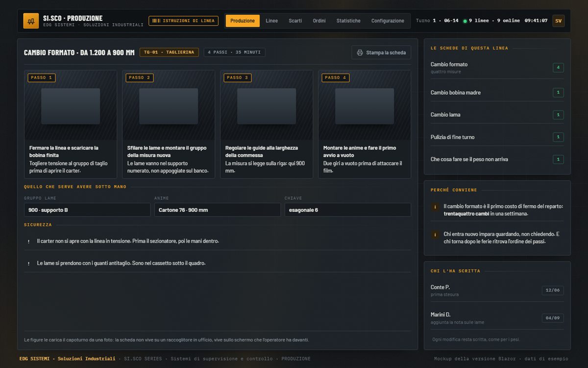Click the warning icon beside the carter safety rule
Screen dimensions: 588x368
(x=28, y=241)
